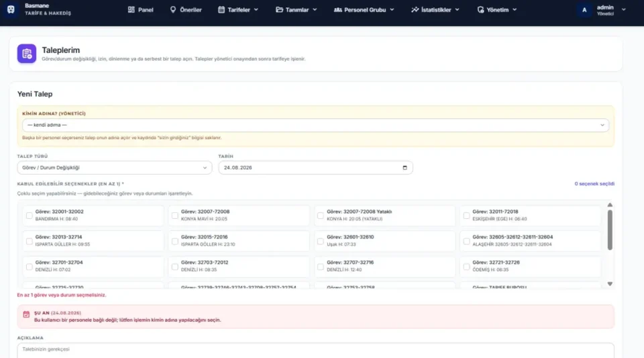Check Görev 32011-72018 ESKİŞEHİR option
644x358 pixels.
[466, 216]
